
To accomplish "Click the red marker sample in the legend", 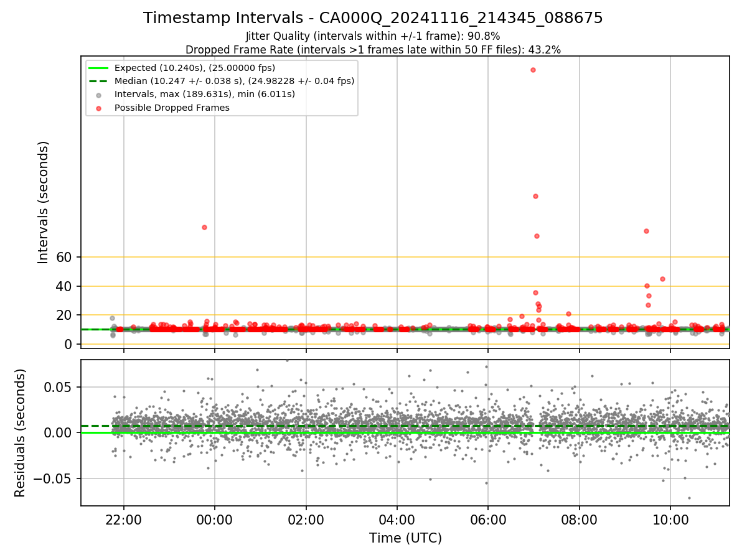I will point(99,108).
